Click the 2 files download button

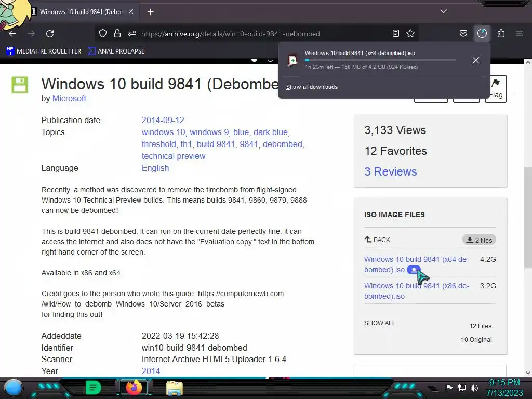[479, 240]
